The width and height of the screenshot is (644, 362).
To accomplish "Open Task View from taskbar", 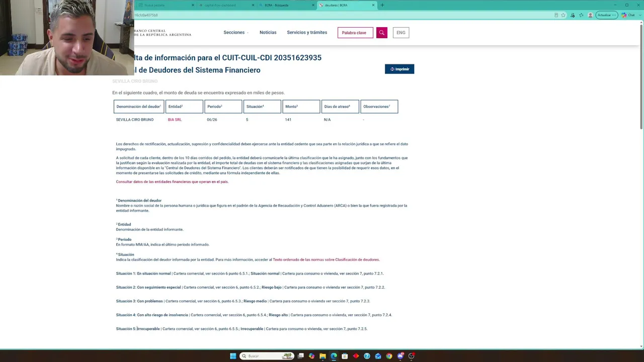I will click(300, 356).
